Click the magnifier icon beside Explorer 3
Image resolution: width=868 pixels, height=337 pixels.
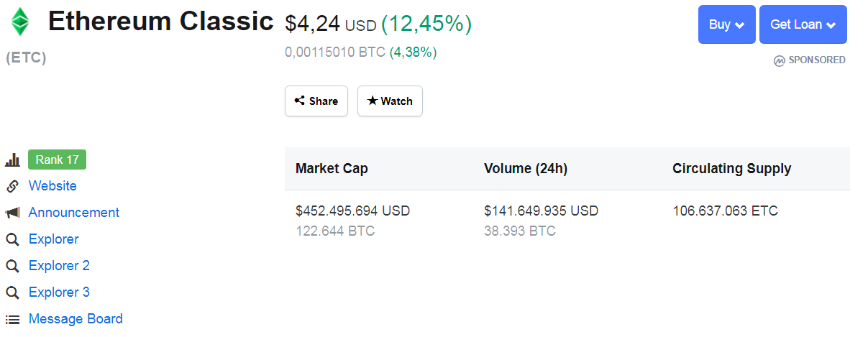[x=12, y=292]
